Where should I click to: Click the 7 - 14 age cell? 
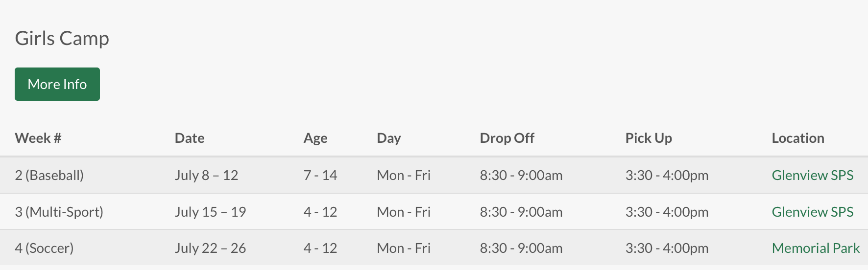pyautogui.click(x=320, y=175)
